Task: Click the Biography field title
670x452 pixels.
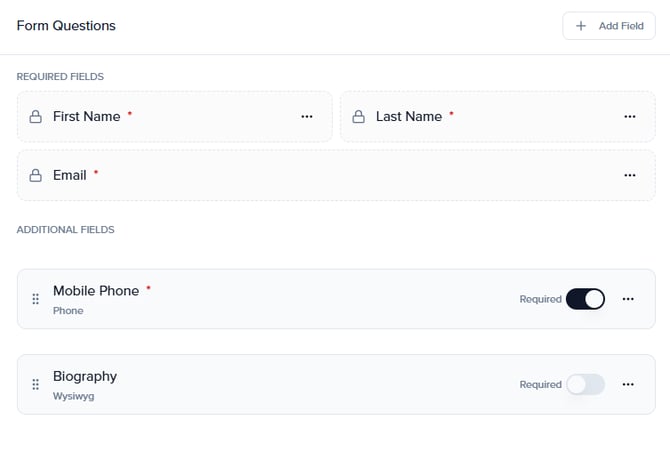Action: [85, 376]
